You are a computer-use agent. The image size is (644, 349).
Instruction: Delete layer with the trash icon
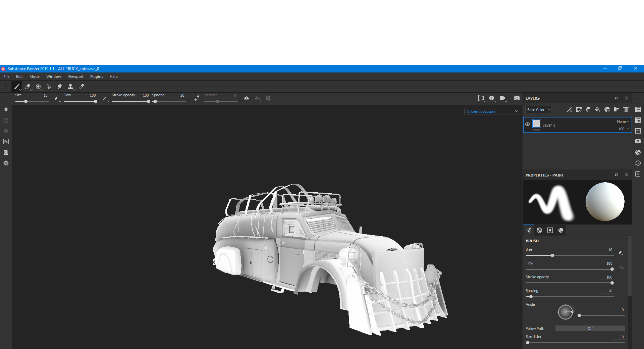click(626, 110)
